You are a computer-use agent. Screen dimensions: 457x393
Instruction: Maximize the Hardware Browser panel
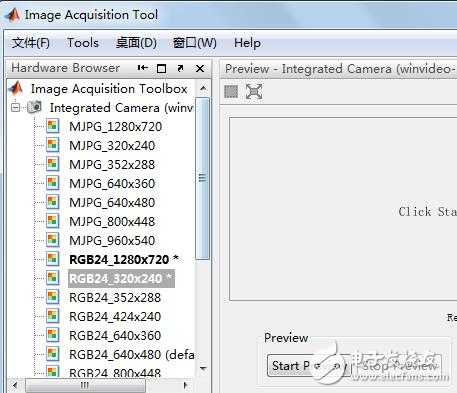(x=161, y=68)
